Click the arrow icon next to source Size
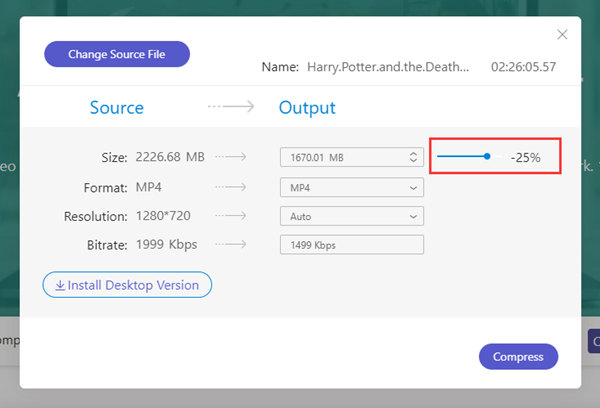The width and height of the screenshot is (600, 408). pos(229,157)
